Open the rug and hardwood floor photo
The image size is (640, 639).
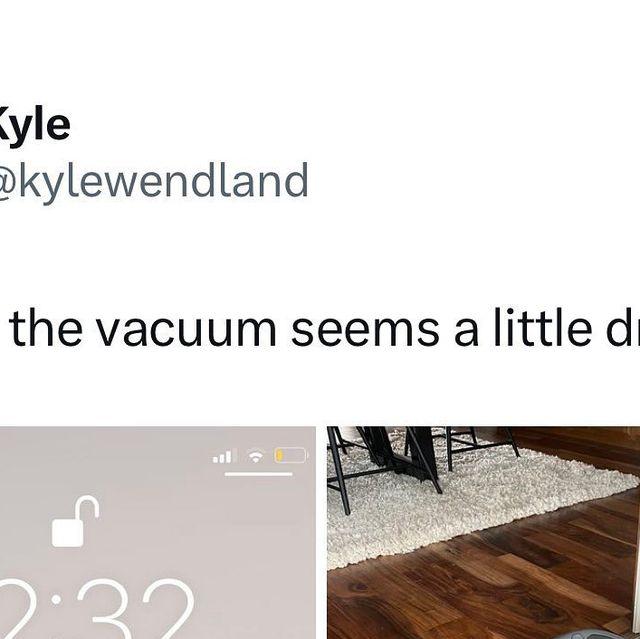click(483, 532)
